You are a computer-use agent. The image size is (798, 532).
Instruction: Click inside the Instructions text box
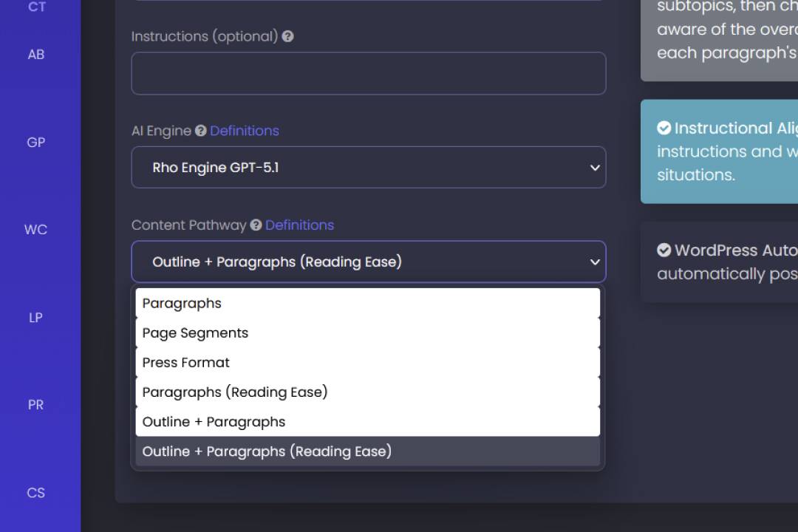click(x=368, y=73)
